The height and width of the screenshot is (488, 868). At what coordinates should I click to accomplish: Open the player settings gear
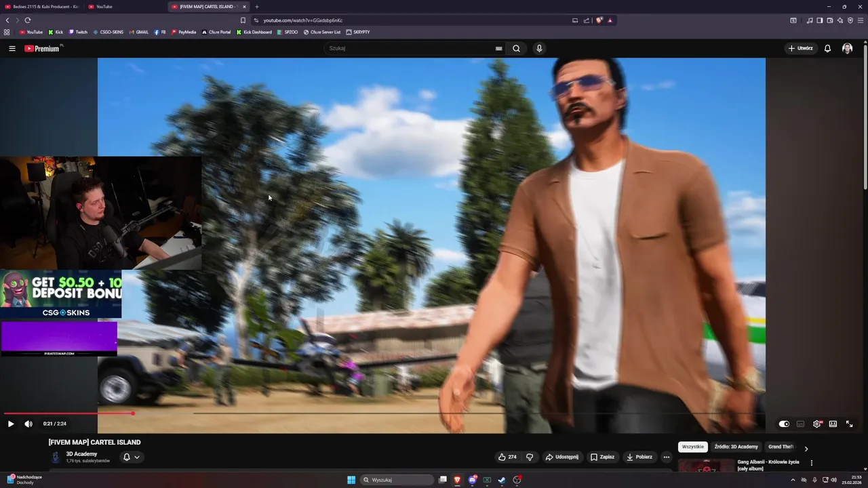[817, 424]
